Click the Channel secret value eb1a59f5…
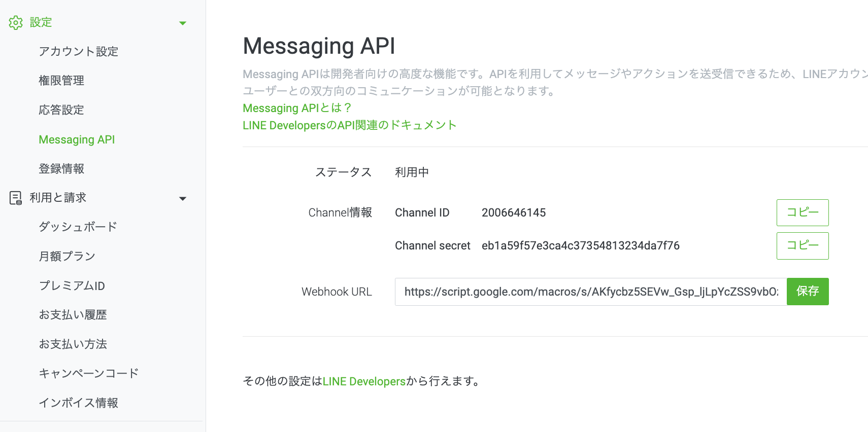This screenshot has width=868, height=432. 581,246
